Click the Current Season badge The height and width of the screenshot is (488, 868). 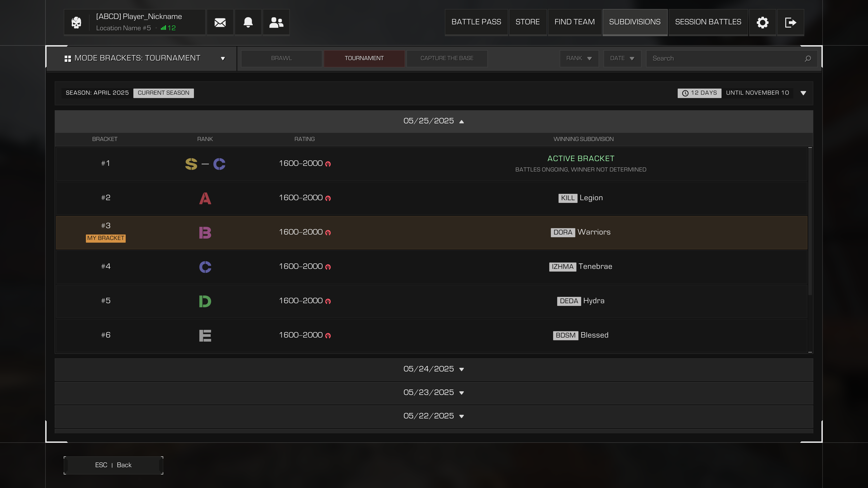[163, 93]
